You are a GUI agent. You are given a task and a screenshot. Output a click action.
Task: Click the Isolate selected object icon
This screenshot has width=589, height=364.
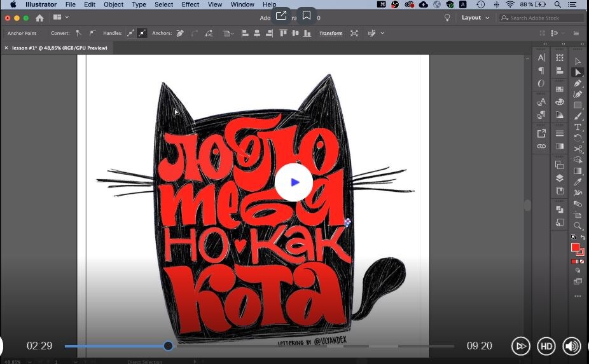tap(354, 34)
